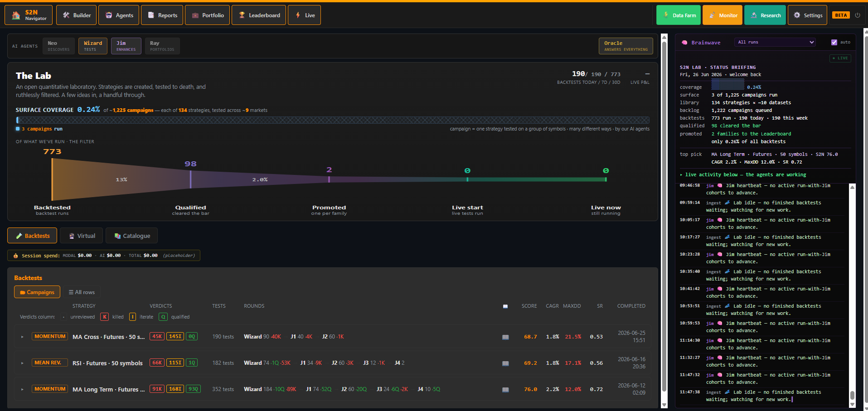The image size is (868, 411).
Task: Open the Live lightning bolt tab
Action: 304,15
